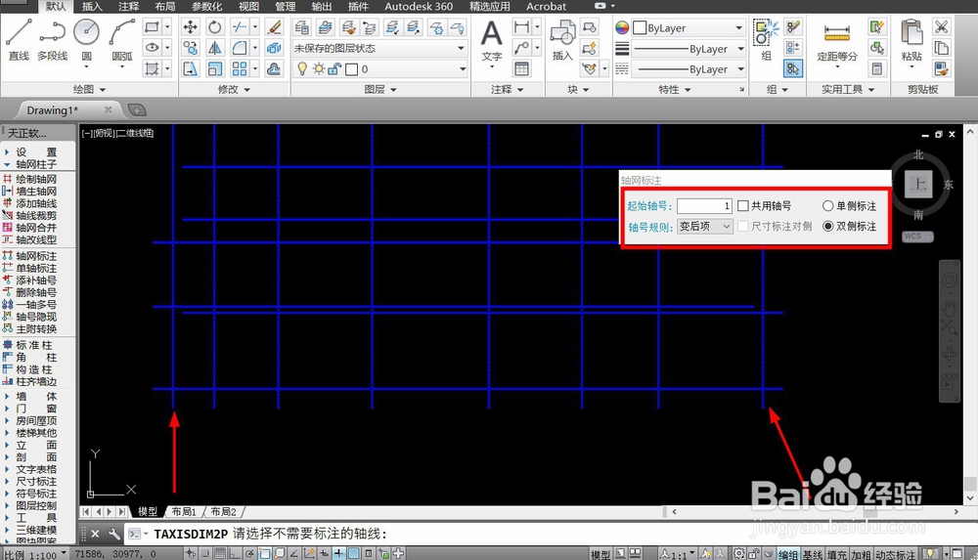Expand the 修改 panel
The height and width of the screenshot is (560, 978).
tap(234, 89)
